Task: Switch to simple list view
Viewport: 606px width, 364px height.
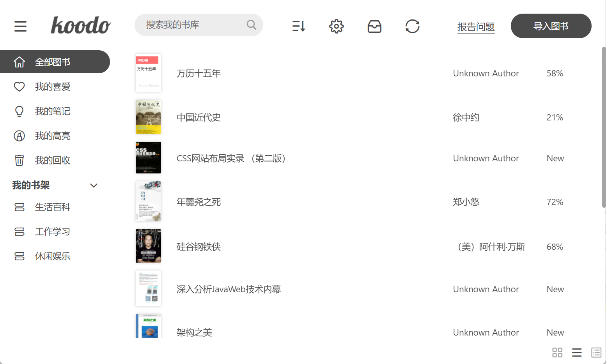Action: (x=577, y=352)
